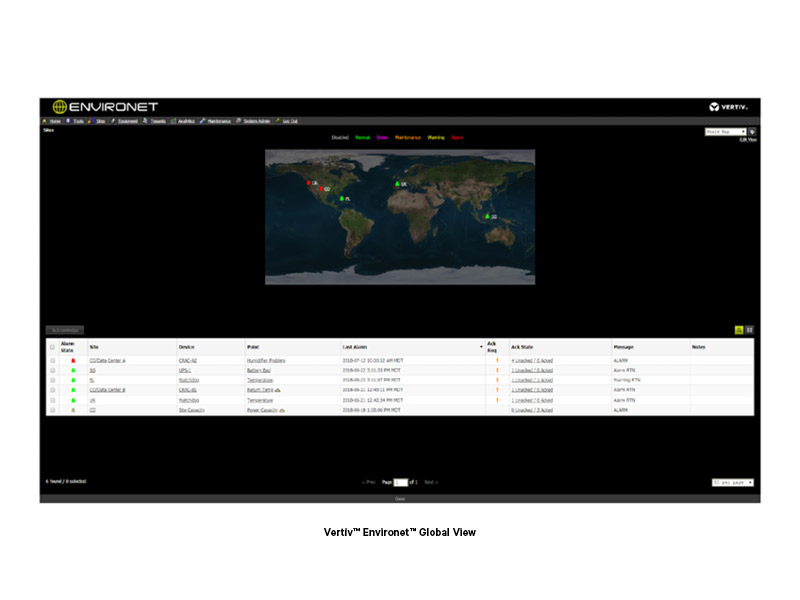Click the yellow alarm view icon above table
Viewport: 800px width, 600px height.
(738, 329)
